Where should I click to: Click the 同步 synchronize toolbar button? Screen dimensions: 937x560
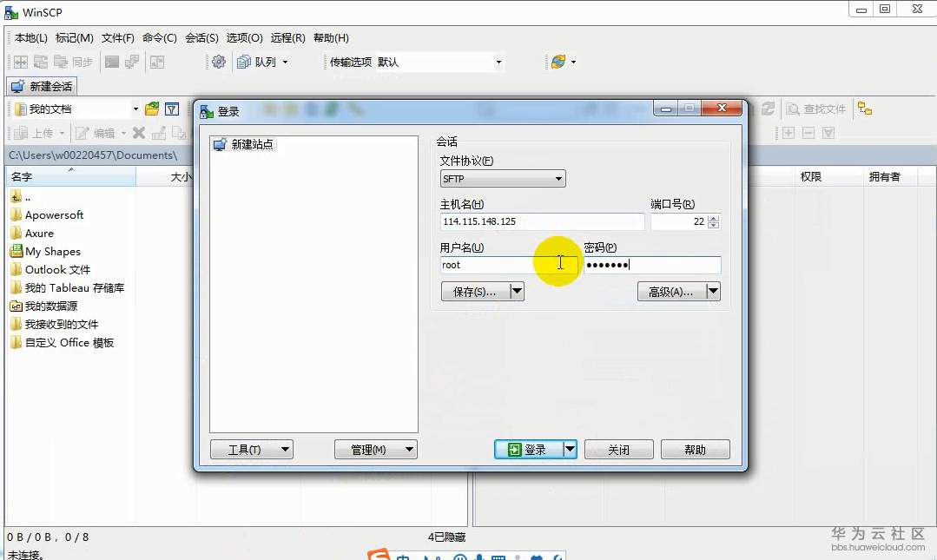tap(73, 62)
